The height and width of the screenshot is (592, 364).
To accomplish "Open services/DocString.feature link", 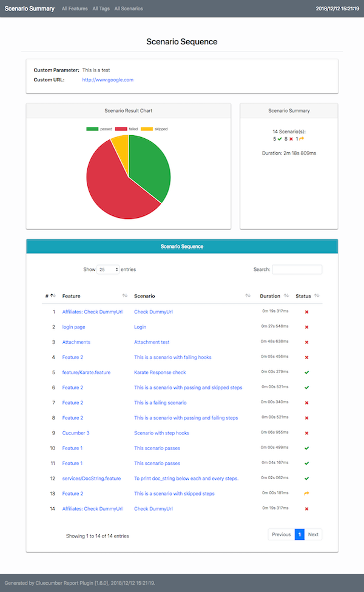I will pos(92,479).
